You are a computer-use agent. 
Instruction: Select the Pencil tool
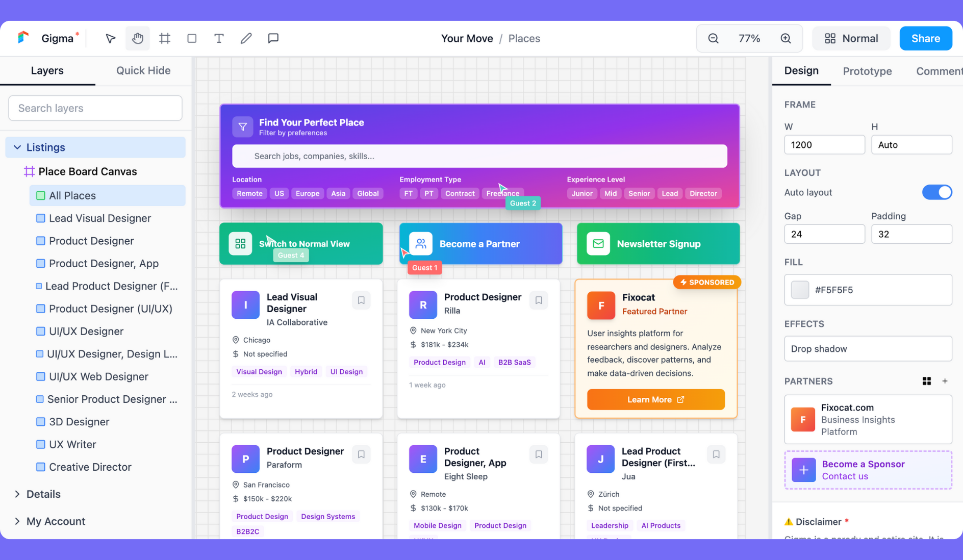pyautogui.click(x=246, y=38)
